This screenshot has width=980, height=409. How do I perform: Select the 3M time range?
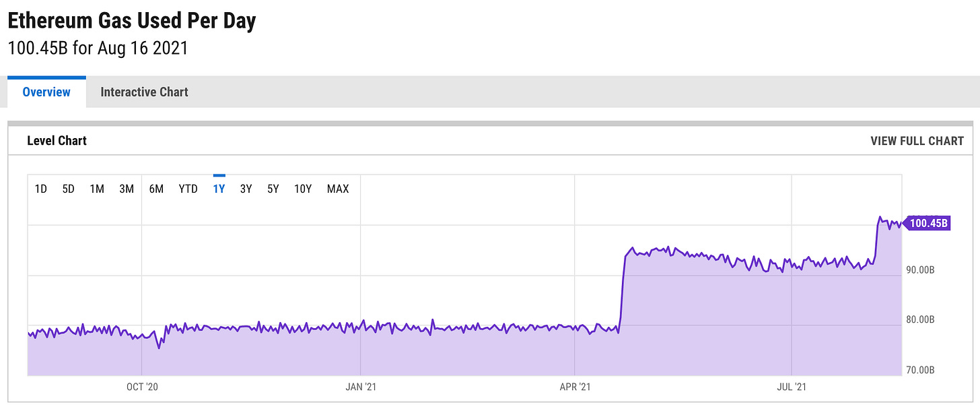(x=127, y=189)
